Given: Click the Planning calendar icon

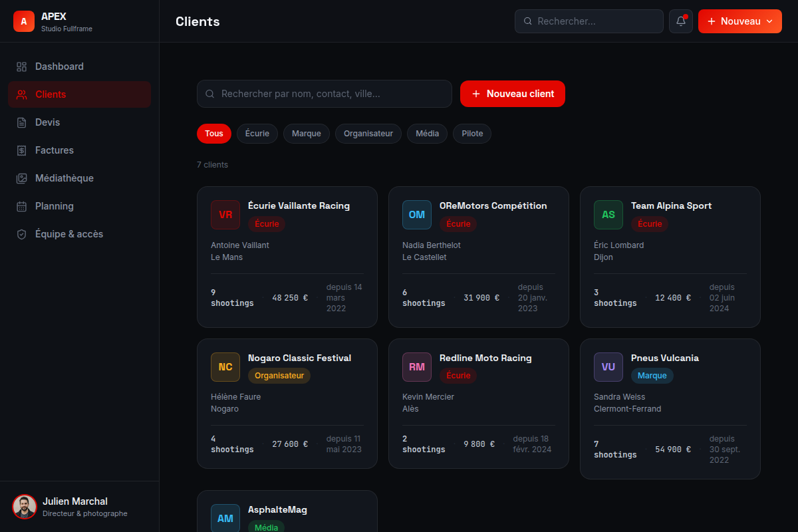Looking at the screenshot, I should tap(22, 206).
